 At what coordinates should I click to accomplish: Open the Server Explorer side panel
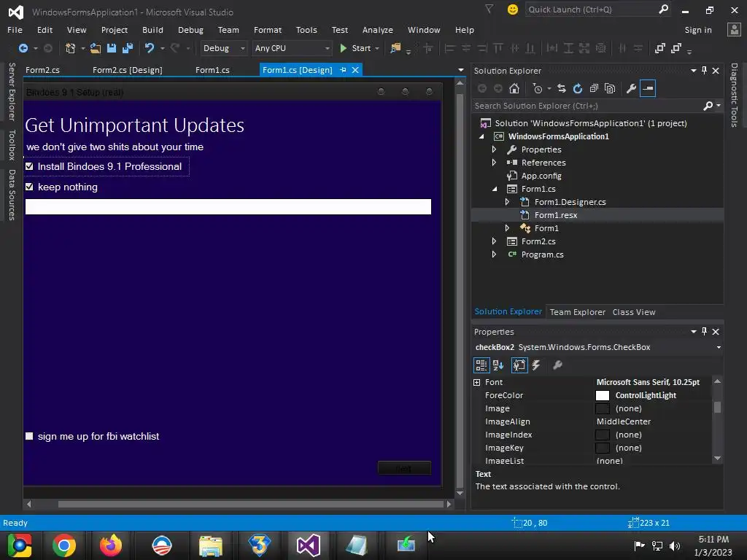coord(12,91)
